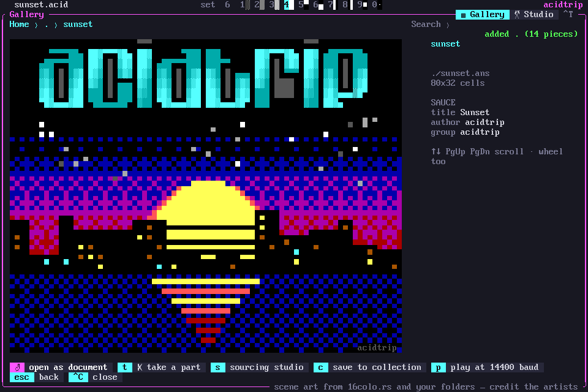Switch to the Studio tab

click(x=534, y=15)
